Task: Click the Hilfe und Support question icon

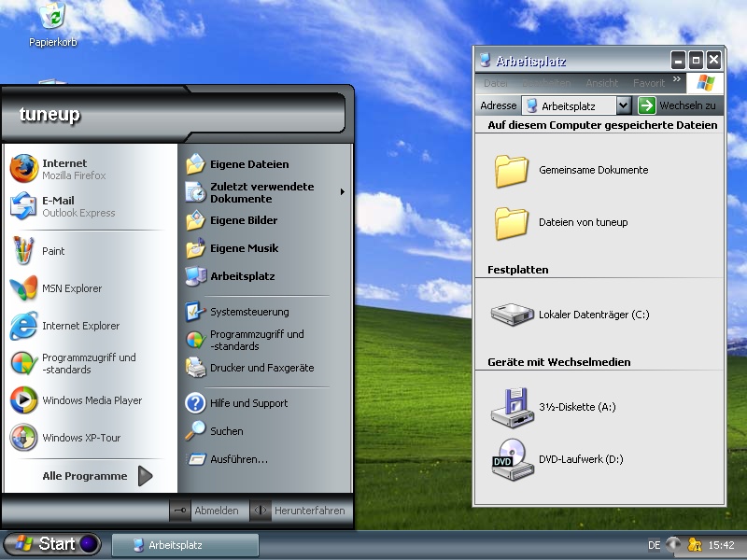Action: 195,403
